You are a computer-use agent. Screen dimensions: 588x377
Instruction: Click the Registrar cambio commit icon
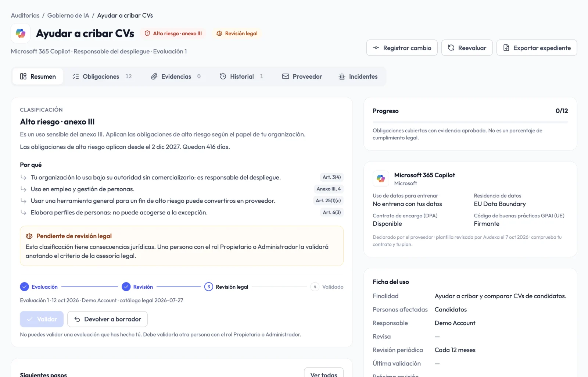(x=376, y=48)
